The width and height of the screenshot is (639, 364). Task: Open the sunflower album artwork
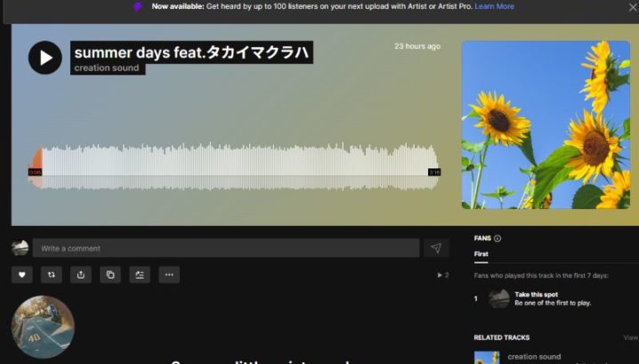pos(545,125)
